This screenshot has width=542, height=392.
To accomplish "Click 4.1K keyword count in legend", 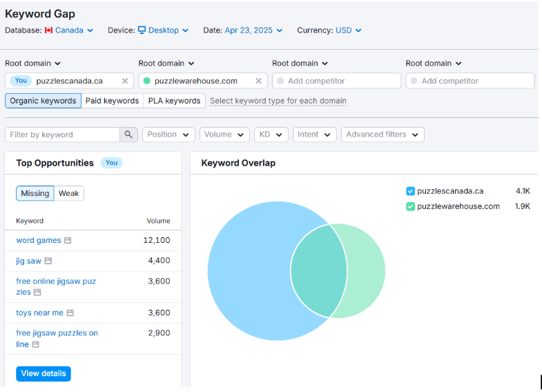I will [x=523, y=191].
